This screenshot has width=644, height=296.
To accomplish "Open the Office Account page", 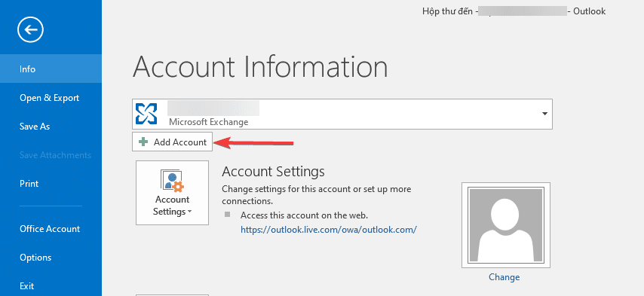I will 51,229.
